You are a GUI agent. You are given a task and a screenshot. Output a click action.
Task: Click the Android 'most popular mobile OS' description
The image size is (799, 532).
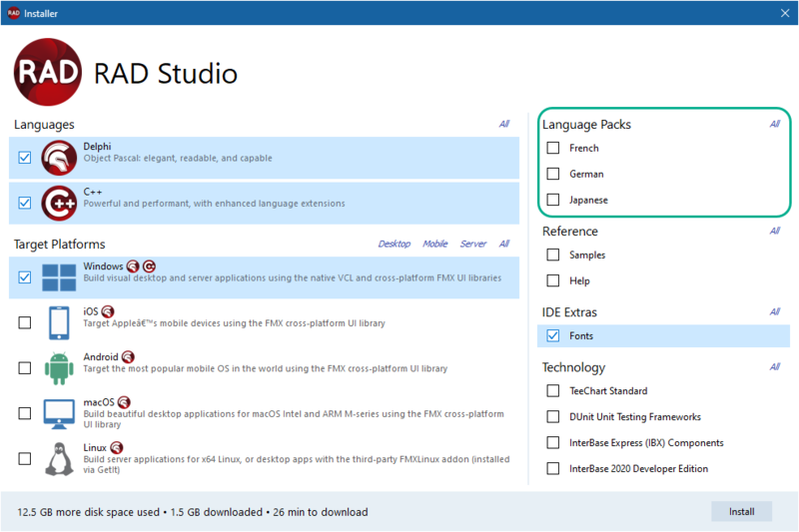tap(266, 368)
